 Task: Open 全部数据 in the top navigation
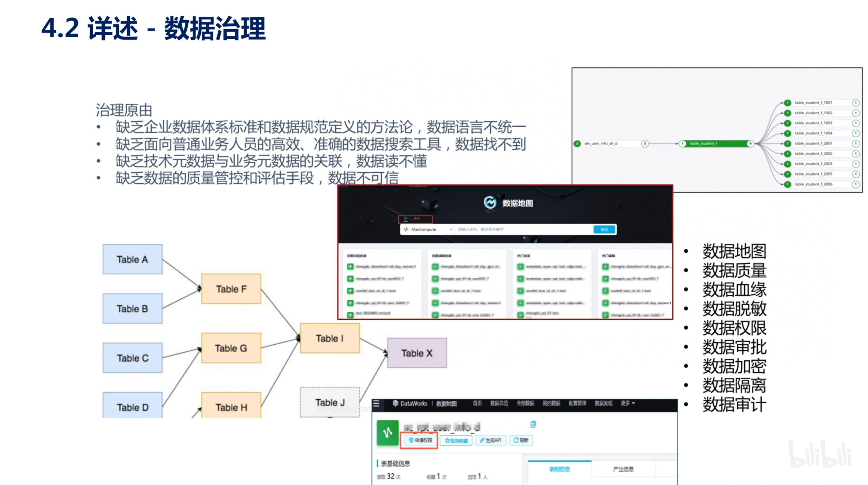click(x=525, y=403)
